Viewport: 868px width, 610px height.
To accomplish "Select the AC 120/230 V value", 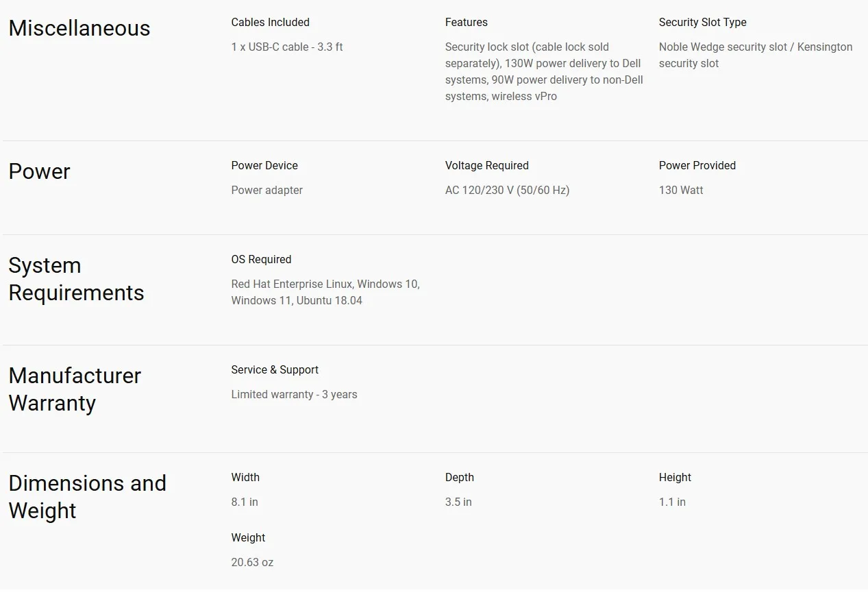I will (507, 190).
